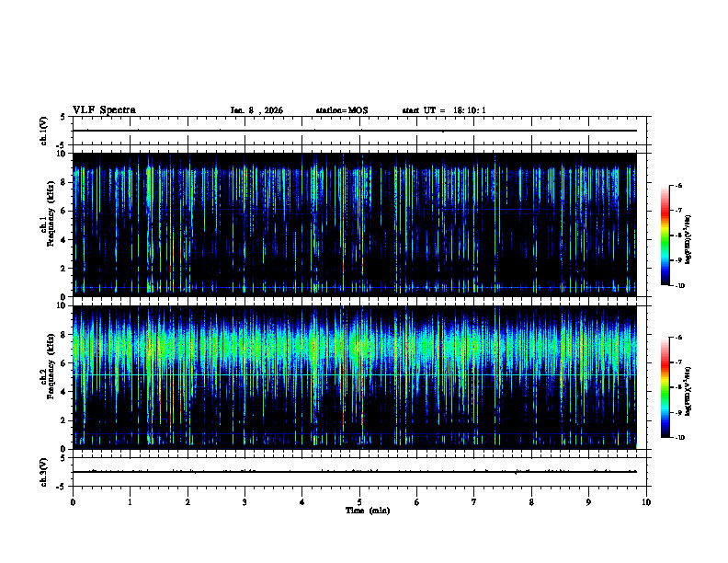Click time axis tick label 1
728x563 pixels.
tap(131, 502)
